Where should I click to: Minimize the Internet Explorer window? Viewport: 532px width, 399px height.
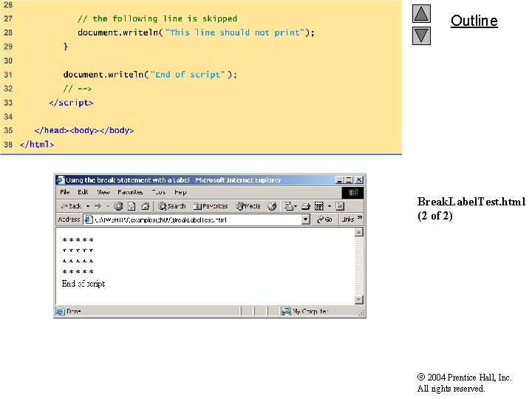tap(340, 180)
